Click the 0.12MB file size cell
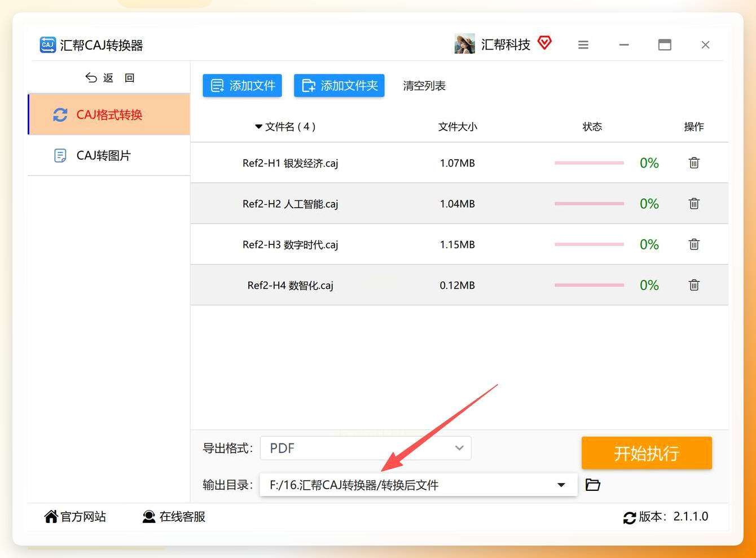 [458, 285]
